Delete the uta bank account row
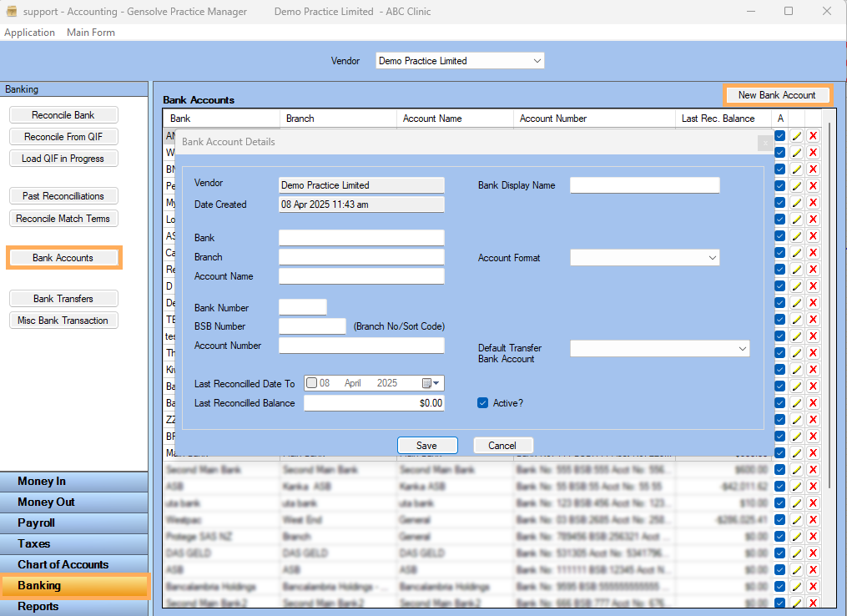Screen dimensions: 847x616 coord(813,503)
